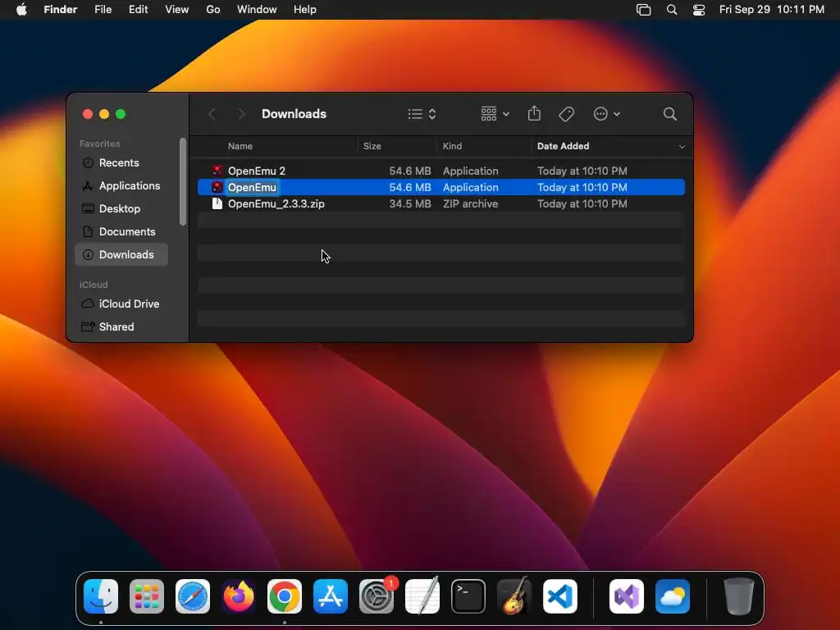This screenshot has width=840, height=630.
Task: Open Terminal from the Dock
Action: click(468, 596)
